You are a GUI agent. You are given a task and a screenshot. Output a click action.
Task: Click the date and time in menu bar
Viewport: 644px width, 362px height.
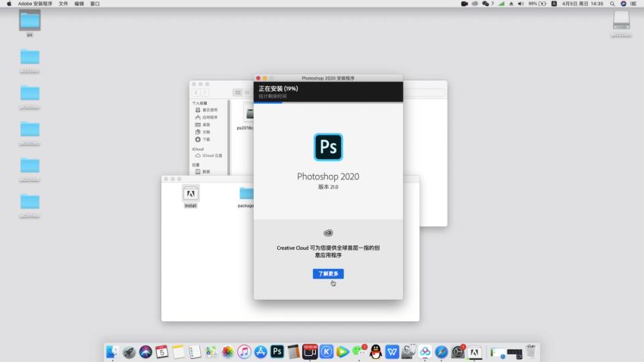click(583, 4)
